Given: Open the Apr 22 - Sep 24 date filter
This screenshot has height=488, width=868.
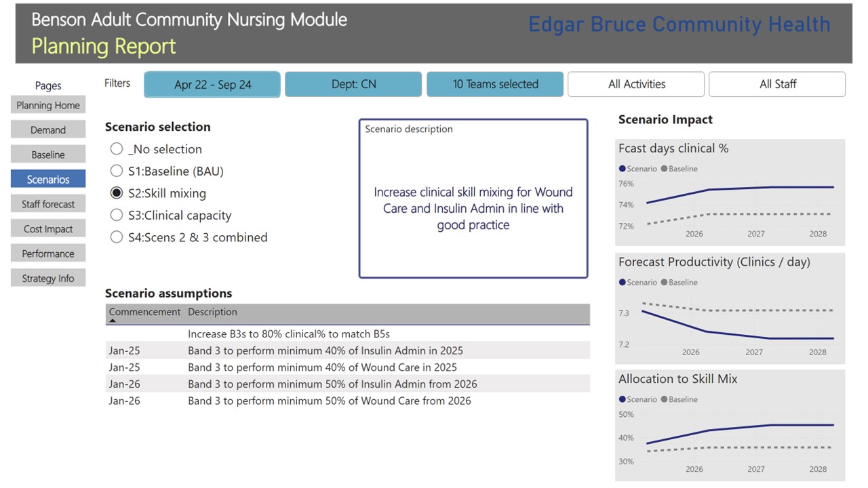Looking at the screenshot, I should (x=212, y=85).
